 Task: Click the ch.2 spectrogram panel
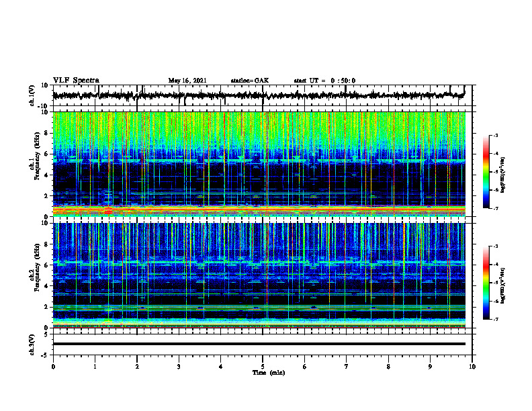pyautogui.click(x=259, y=275)
